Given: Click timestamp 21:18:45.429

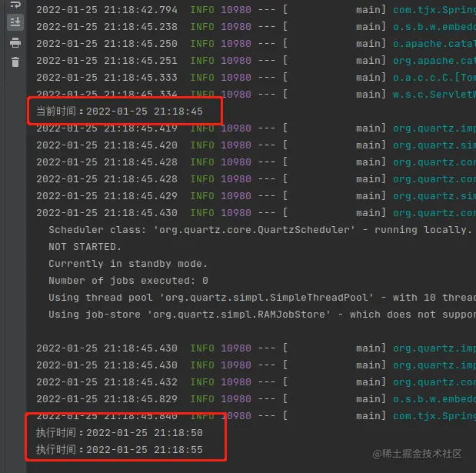Looking at the screenshot, I should pyautogui.click(x=107, y=196).
